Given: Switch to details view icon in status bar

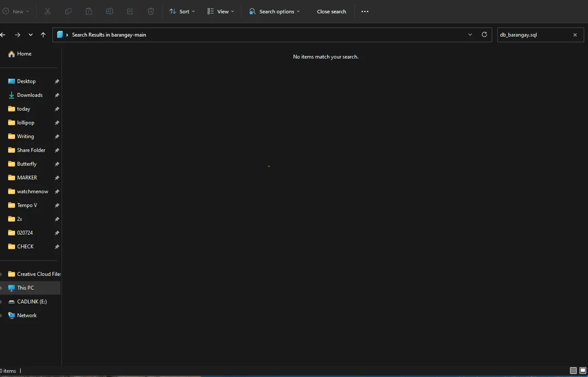Looking at the screenshot, I should coord(573,371).
